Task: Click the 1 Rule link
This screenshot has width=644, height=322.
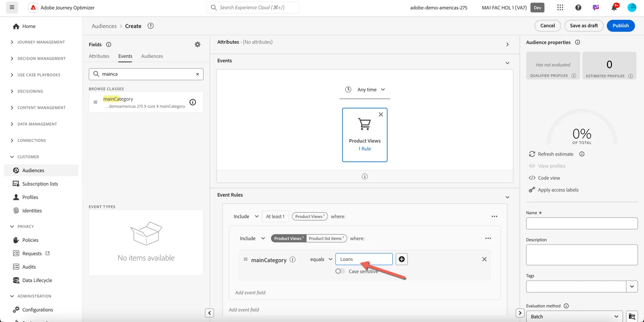Action: 365,149
